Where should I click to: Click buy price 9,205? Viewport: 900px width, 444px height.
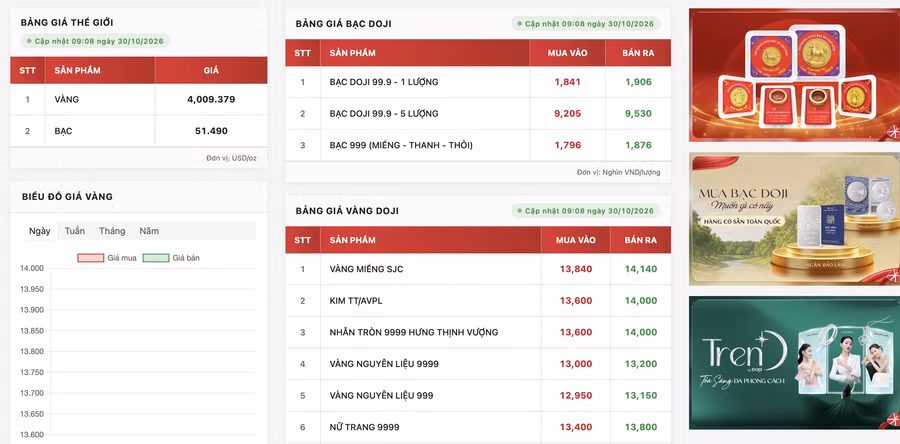568,114
